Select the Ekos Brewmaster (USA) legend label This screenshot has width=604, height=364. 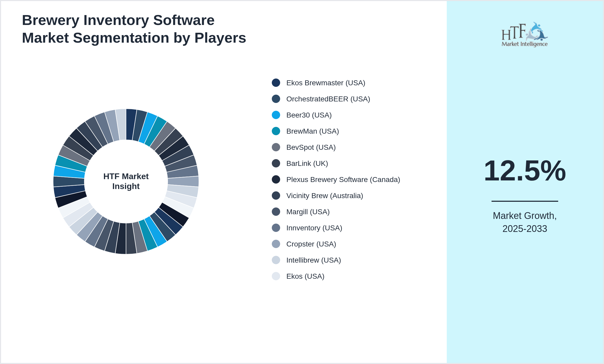point(326,83)
